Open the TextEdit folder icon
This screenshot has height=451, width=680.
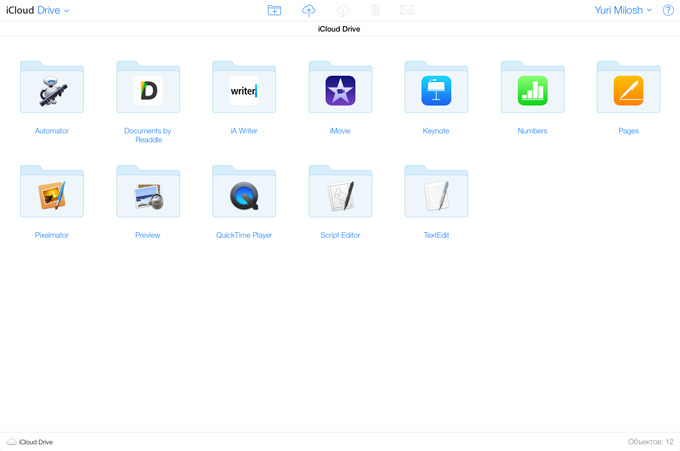coord(436,191)
